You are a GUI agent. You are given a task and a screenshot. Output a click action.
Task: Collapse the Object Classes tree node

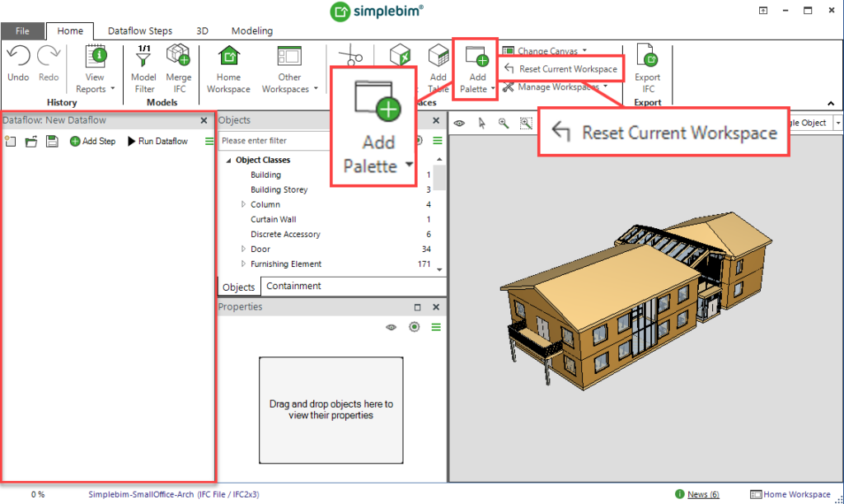coord(229,161)
